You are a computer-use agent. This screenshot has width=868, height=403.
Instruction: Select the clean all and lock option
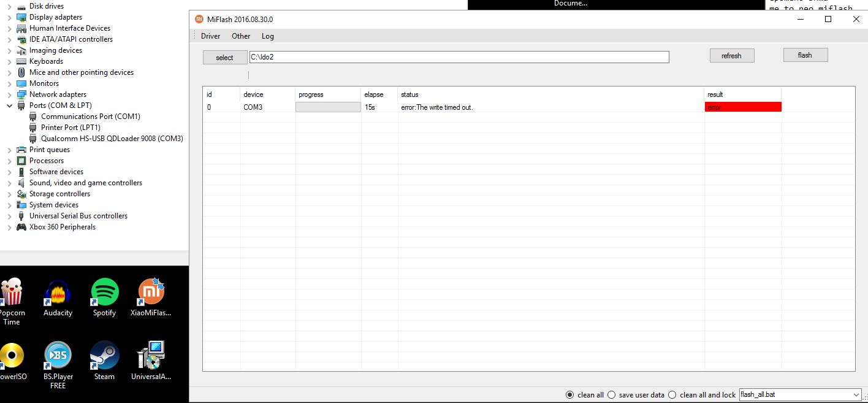(672, 394)
